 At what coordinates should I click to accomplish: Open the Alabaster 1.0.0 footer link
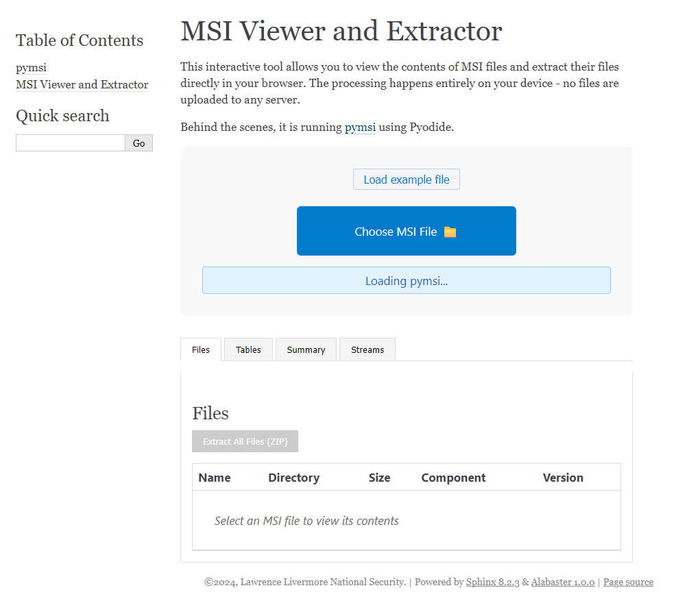(563, 582)
